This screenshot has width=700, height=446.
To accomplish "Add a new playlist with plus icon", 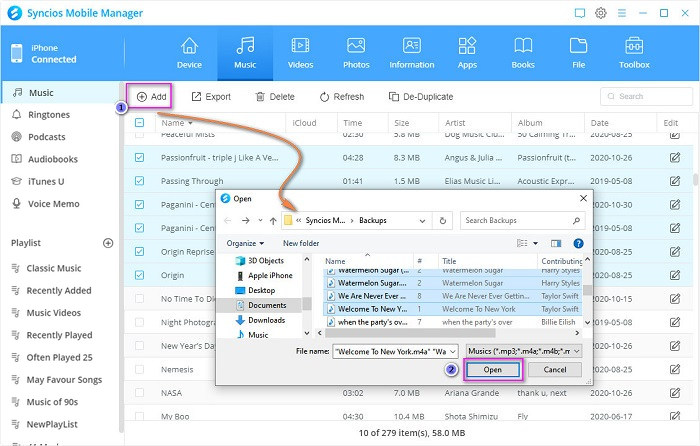I will [x=108, y=243].
